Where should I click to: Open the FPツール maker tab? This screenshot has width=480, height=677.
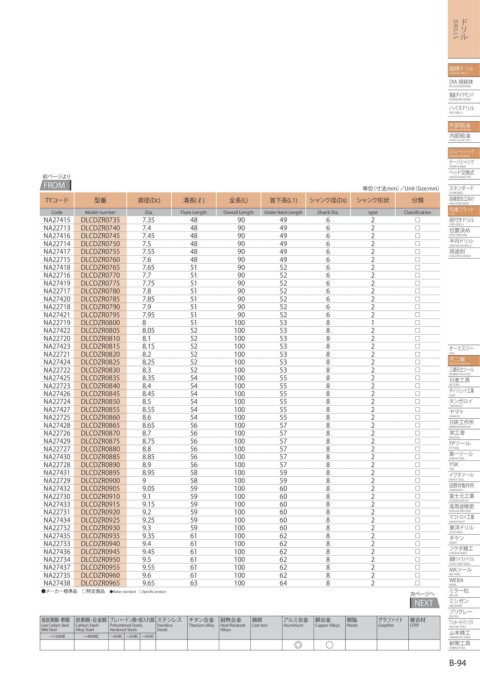464,445
